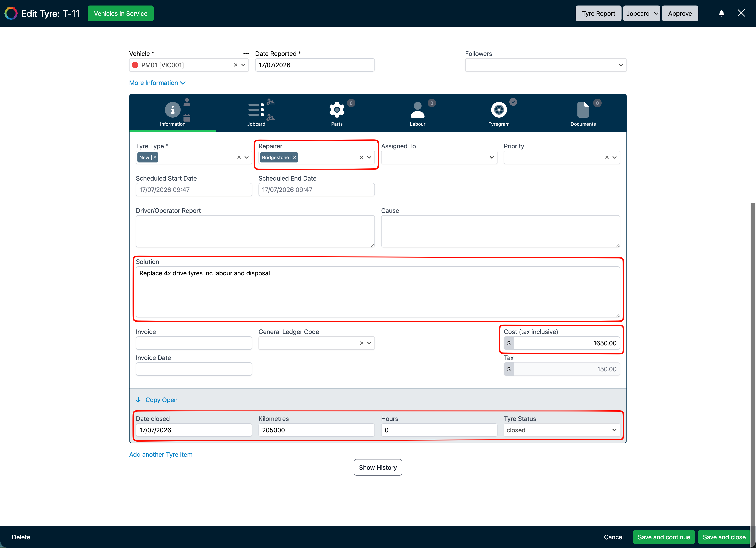Open the Tyre Status dropdown

[562, 430]
